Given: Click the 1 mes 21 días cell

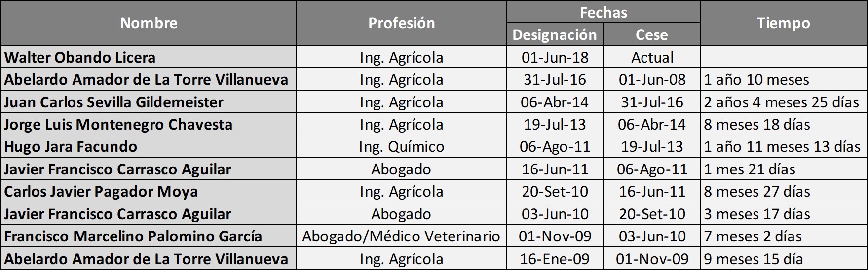Looking at the screenshot, I should click(x=750, y=169).
